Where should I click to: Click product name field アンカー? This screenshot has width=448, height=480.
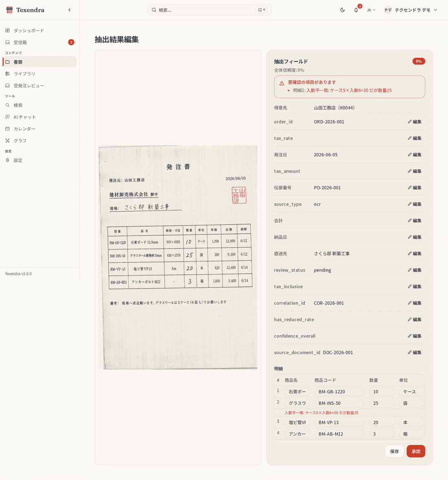[x=297, y=434]
